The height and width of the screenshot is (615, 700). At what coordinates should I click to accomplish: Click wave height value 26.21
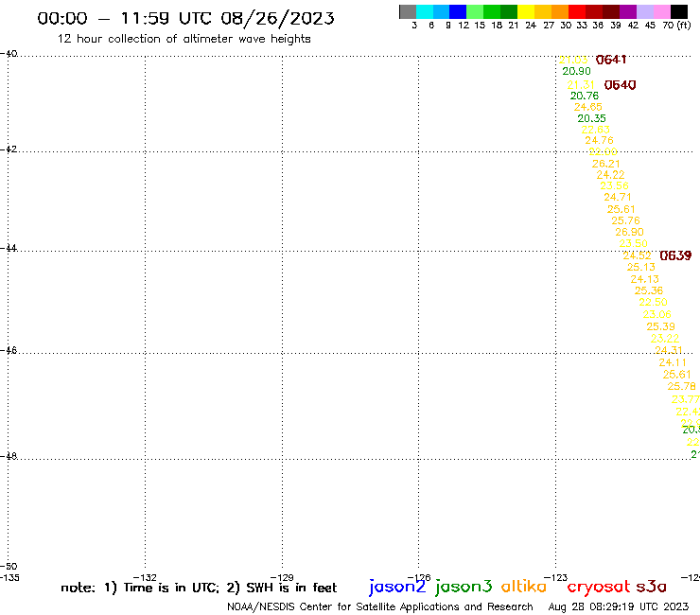[605, 164]
